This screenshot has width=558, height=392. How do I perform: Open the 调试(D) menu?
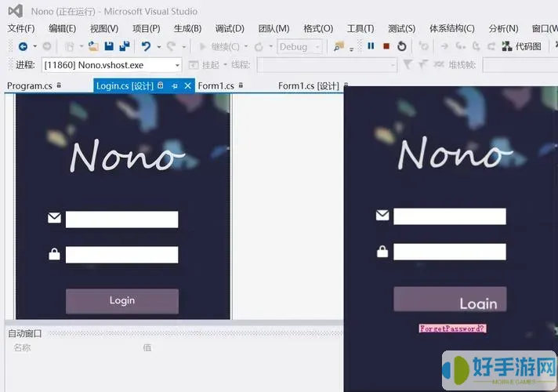[x=230, y=28]
